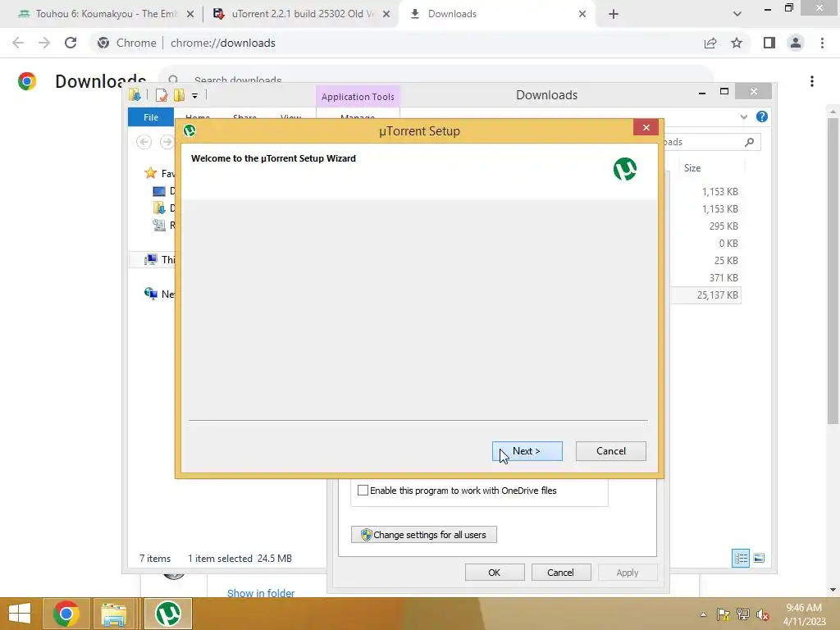Image resolution: width=840 pixels, height=630 pixels.
Task: Share this page icon in Chrome
Action: coord(710,43)
